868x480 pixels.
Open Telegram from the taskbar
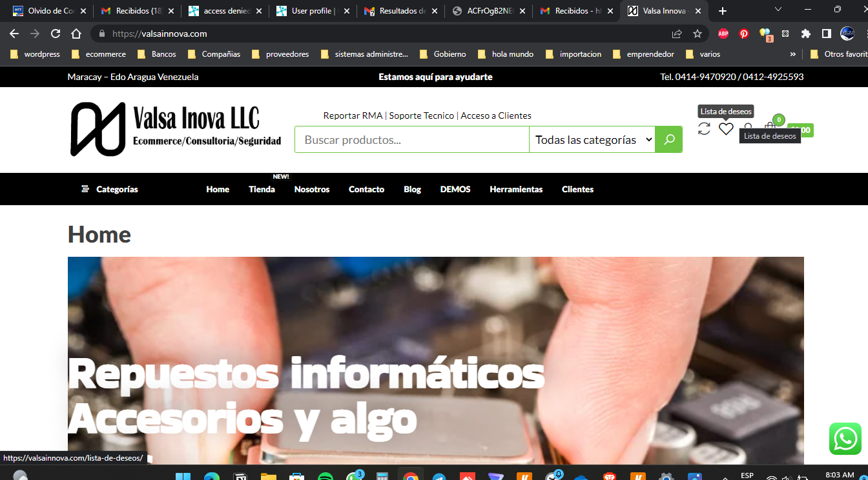point(439,477)
